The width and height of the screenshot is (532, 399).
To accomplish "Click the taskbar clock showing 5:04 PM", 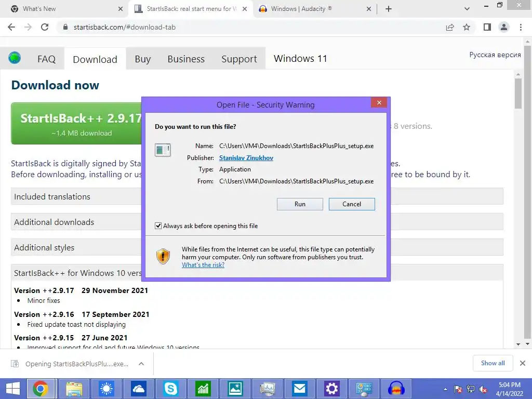I will (509, 389).
